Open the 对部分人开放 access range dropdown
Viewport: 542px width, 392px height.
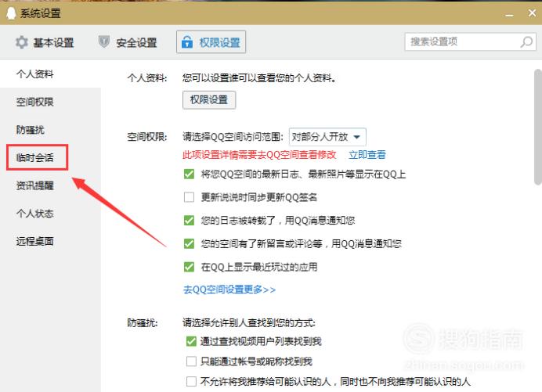tap(327, 137)
